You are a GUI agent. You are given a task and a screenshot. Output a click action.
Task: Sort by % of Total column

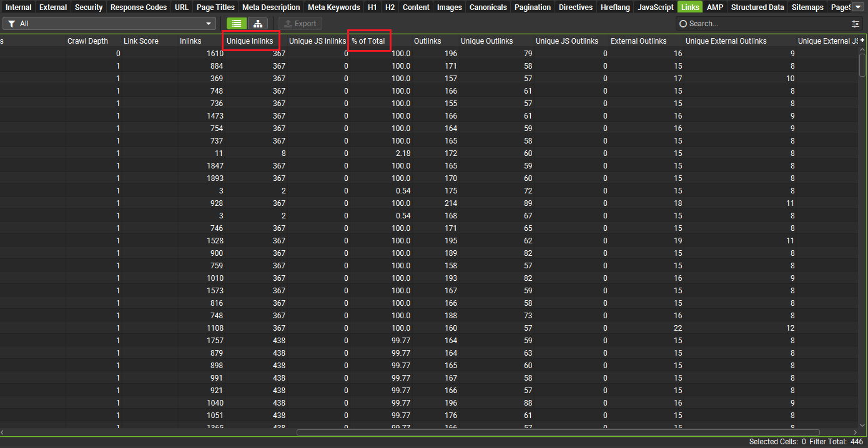point(368,41)
